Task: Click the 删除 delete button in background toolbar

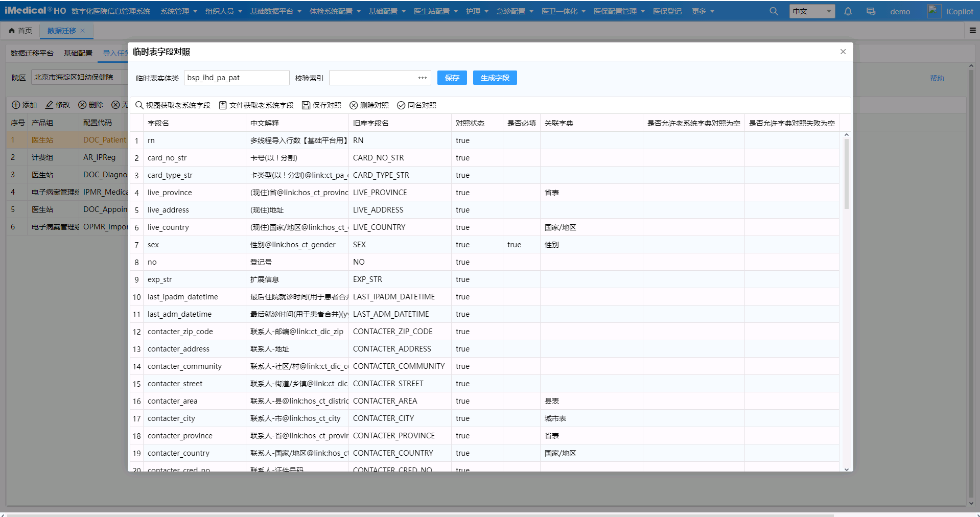Action: [90, 105]
